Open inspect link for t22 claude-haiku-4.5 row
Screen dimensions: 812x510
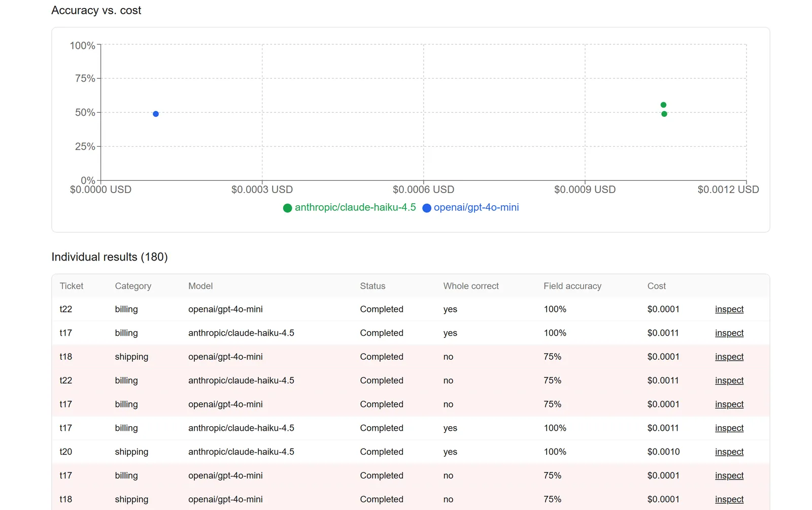(x=729, y=380)
